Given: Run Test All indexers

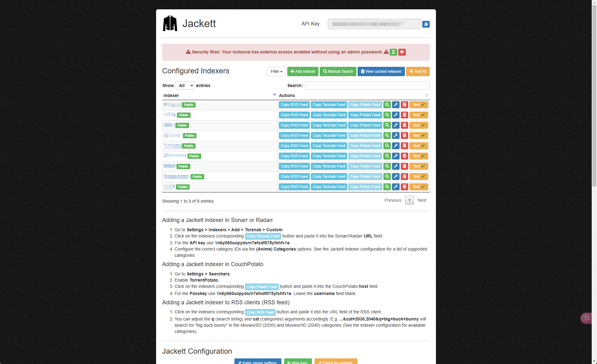Looking at the screenshot, I should tap(418, 71).
